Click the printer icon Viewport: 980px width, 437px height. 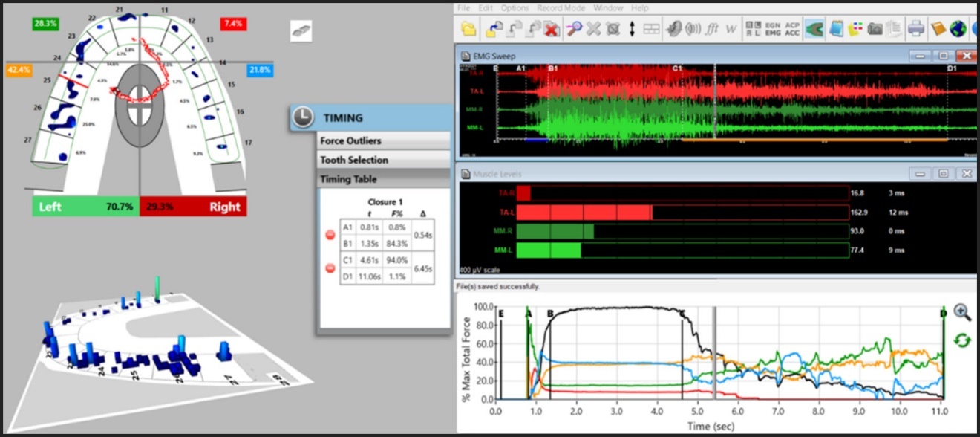tap(916, 29)
